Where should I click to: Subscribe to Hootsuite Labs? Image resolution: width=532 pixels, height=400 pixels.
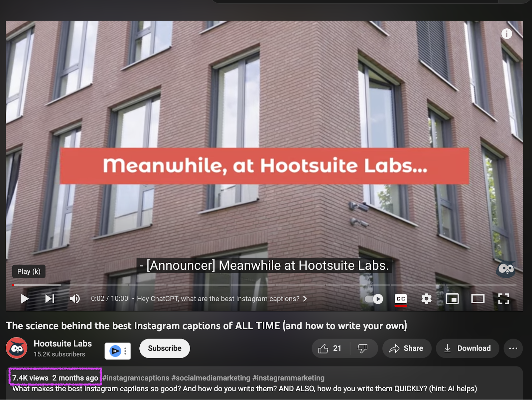point(165,348)
